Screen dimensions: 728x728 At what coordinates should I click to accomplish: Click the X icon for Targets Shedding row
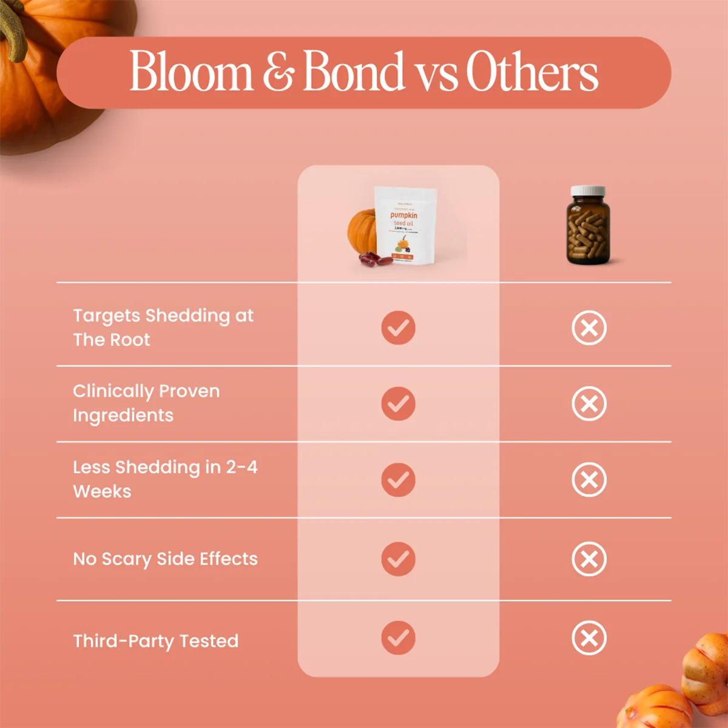588,328
